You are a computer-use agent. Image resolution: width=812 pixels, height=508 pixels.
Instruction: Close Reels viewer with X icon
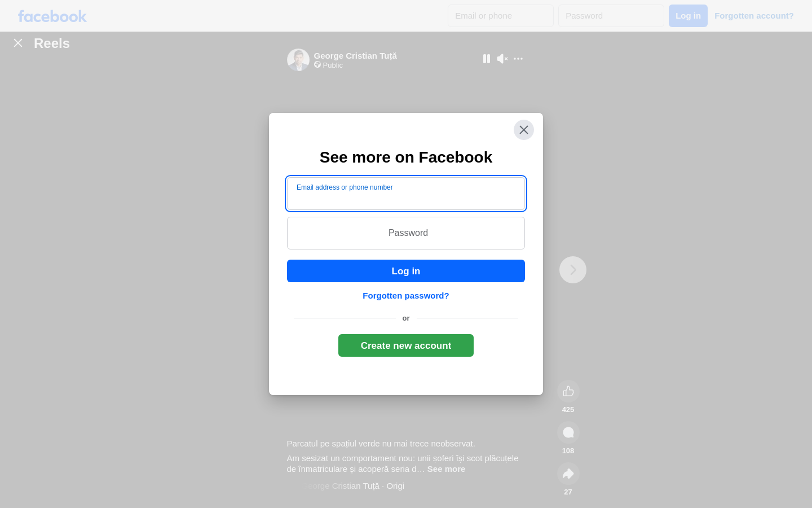click(x=18, y=43)
